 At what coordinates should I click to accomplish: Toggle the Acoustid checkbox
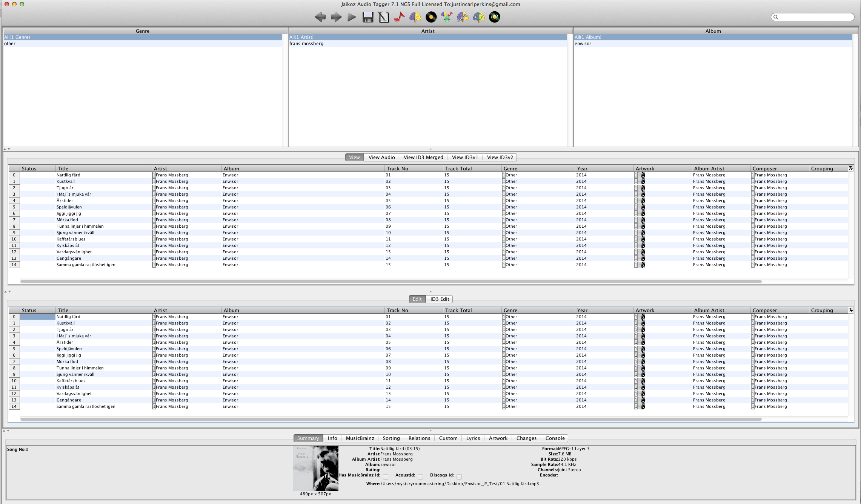coord(420,477)
